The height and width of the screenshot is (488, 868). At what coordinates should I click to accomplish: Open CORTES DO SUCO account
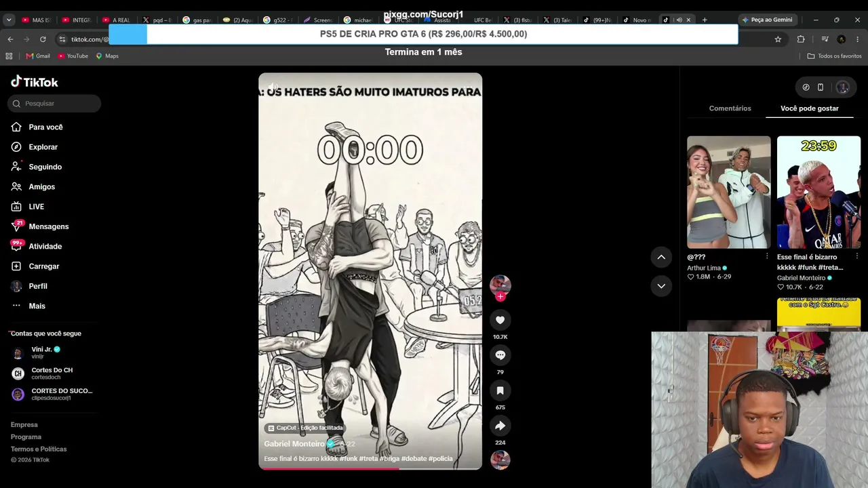click(52, 394)
